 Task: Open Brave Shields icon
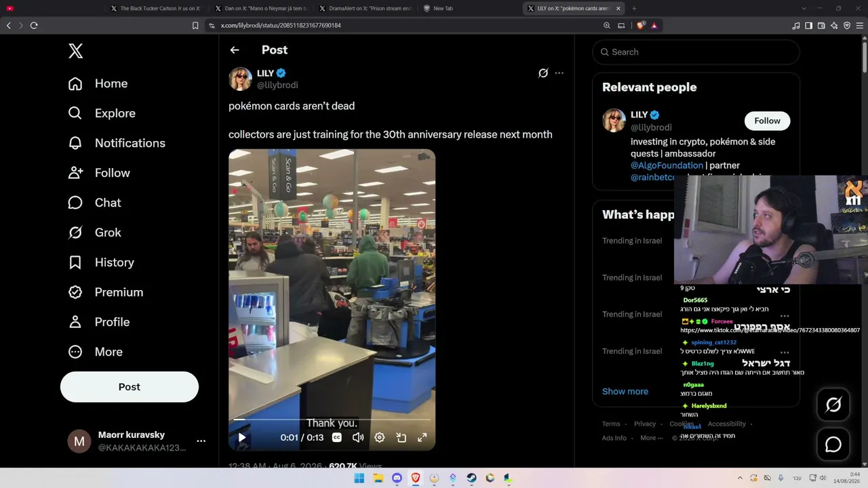click(641, 26)
